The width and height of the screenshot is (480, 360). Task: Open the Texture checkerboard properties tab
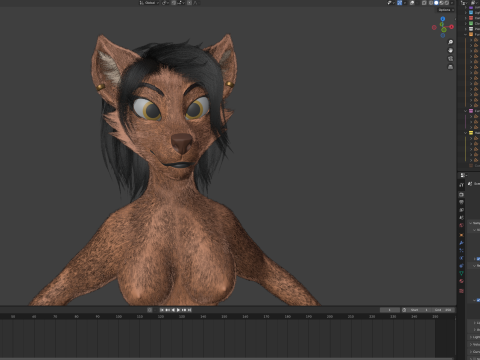coord(461,291)
